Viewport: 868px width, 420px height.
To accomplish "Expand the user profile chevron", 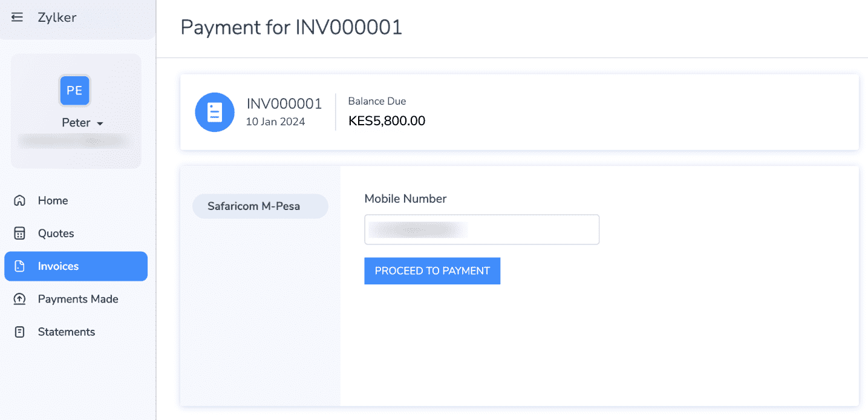I will coord(100,122).
